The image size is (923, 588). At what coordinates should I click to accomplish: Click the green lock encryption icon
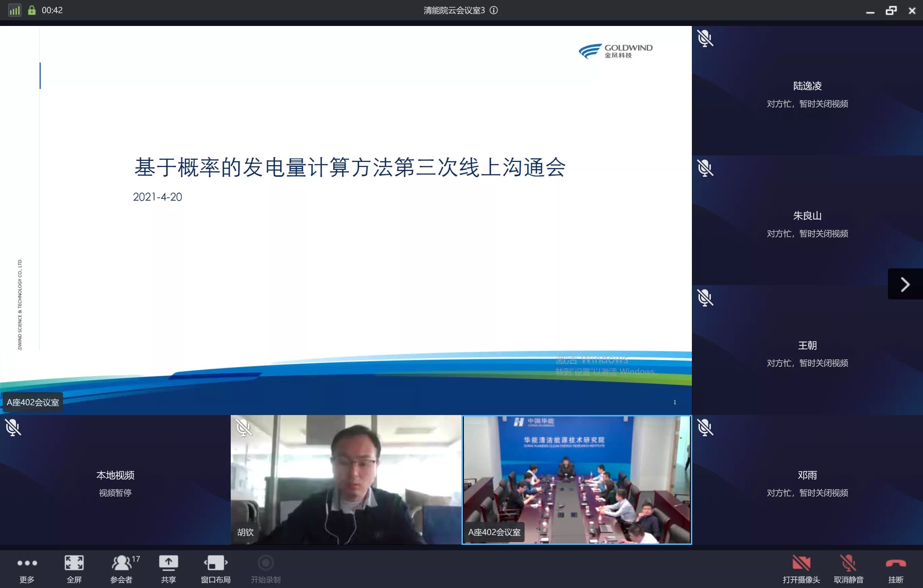(x=32, y=10)
